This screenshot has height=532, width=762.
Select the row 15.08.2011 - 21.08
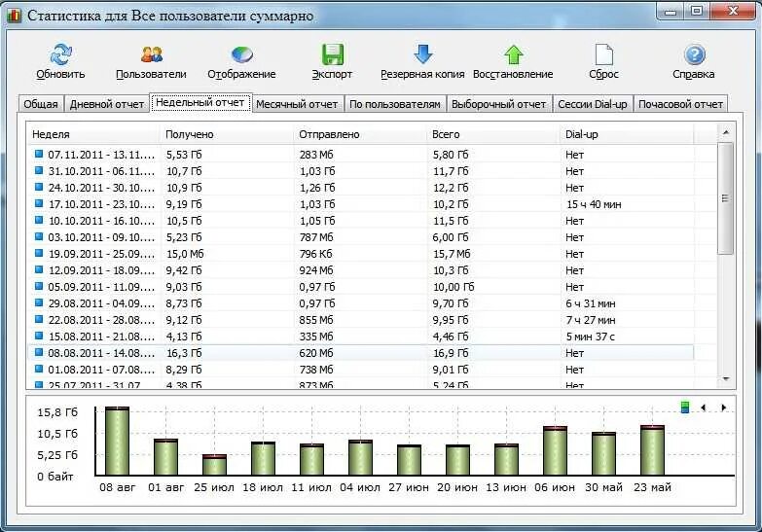point(361,337)
